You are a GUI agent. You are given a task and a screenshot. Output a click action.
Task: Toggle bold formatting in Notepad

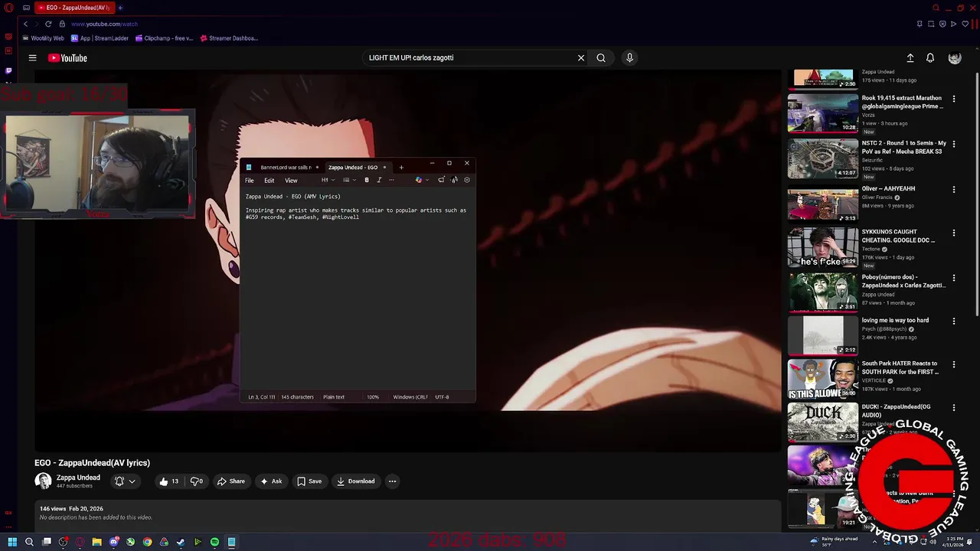coord(367,180)
